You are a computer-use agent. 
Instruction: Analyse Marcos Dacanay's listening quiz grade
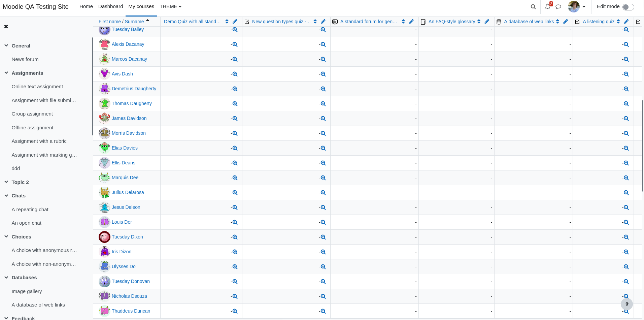[x=626, y=59]
